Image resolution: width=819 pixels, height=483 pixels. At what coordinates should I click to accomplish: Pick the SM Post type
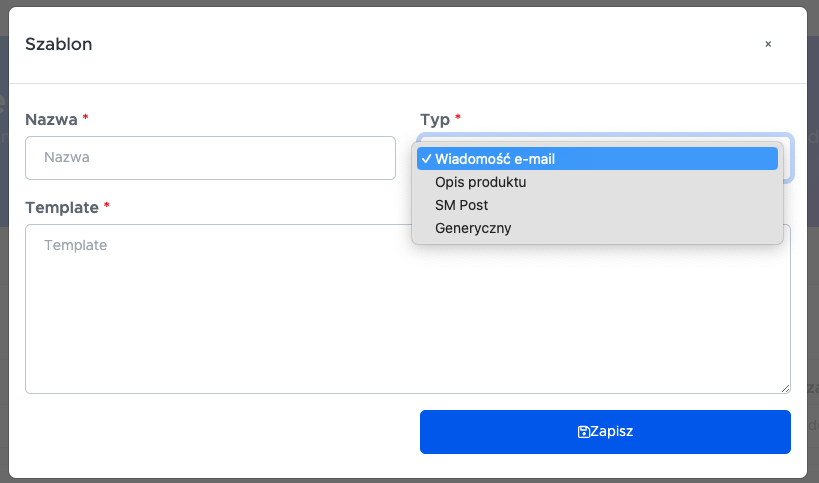click(x=461, y=205)
